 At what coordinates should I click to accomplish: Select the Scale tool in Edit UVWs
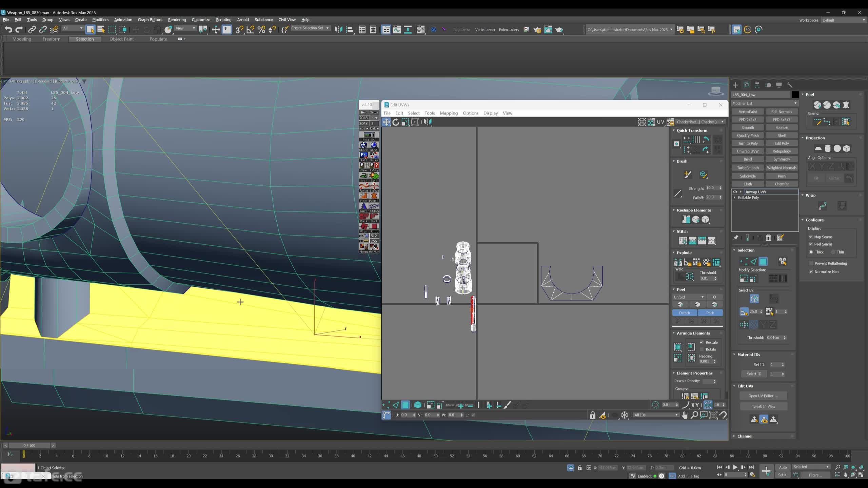405,122
